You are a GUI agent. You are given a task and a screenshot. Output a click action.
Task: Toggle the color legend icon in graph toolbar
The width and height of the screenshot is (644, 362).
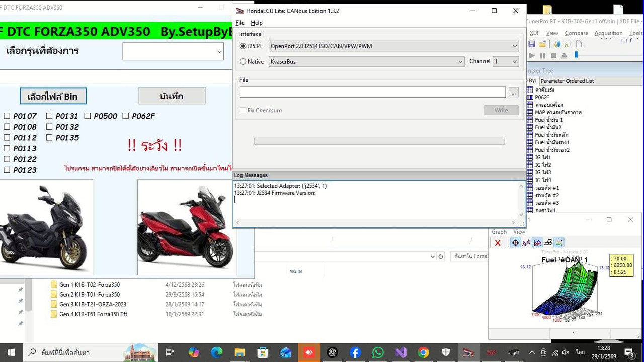point(559,243)
